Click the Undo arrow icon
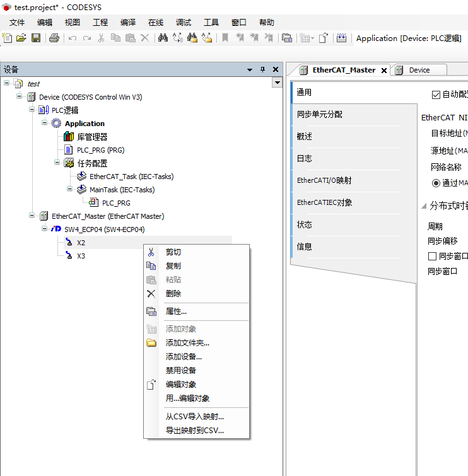 point(73,38)
